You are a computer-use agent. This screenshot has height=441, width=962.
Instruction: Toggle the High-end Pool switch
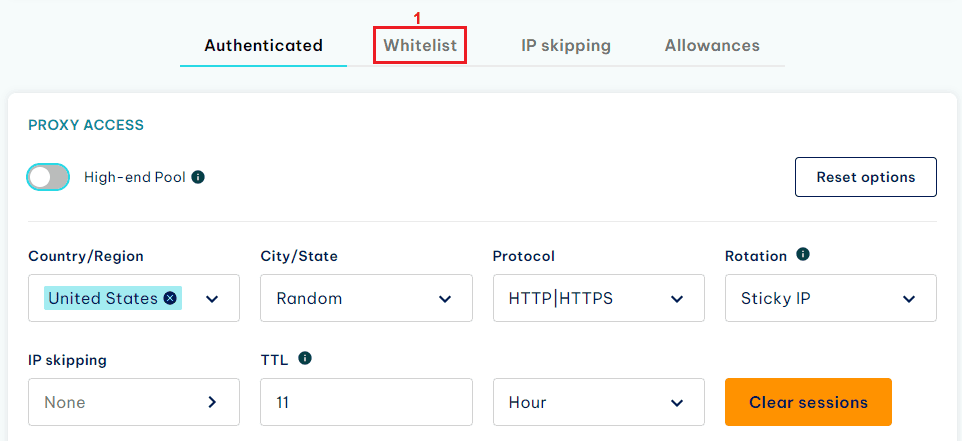tap(49, 177)
